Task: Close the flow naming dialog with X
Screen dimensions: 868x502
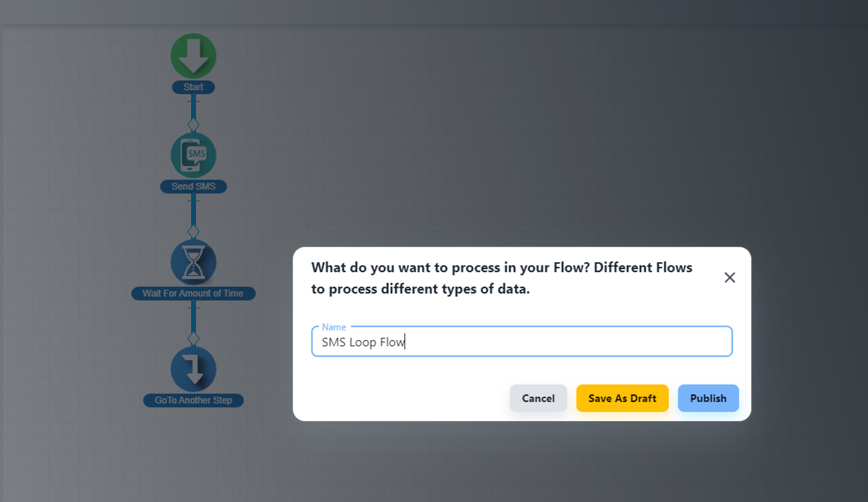Action: pos(730,278)
